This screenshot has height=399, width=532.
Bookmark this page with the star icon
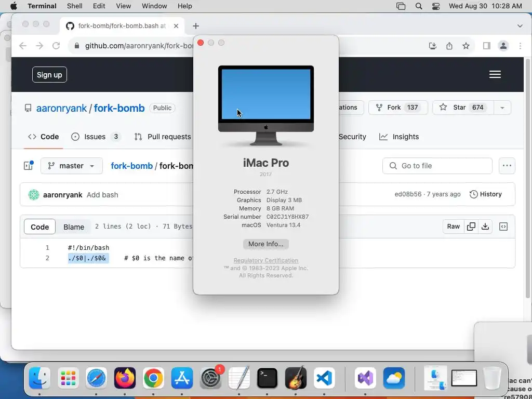tap(466, 46)
